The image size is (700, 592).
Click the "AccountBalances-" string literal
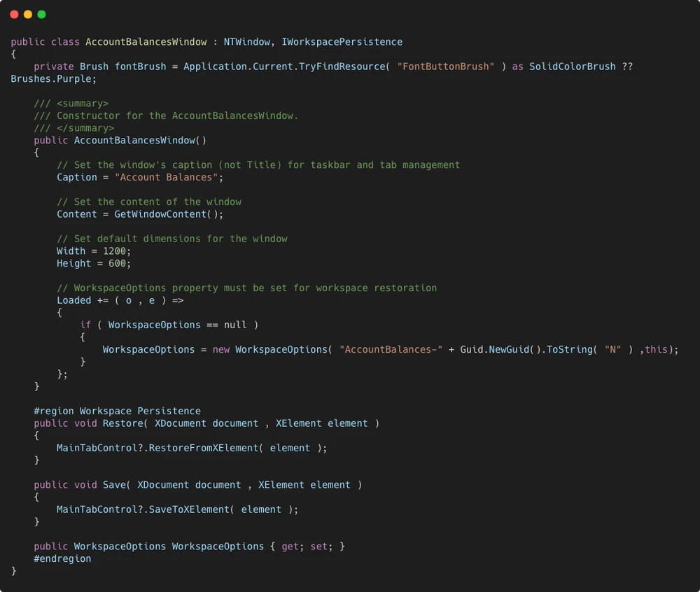click(391, 349)
